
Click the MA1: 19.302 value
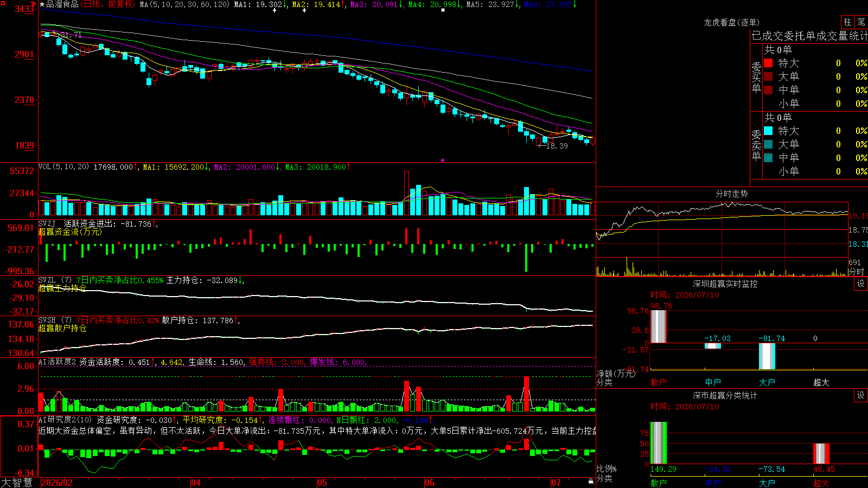click(x=258, y=4)
